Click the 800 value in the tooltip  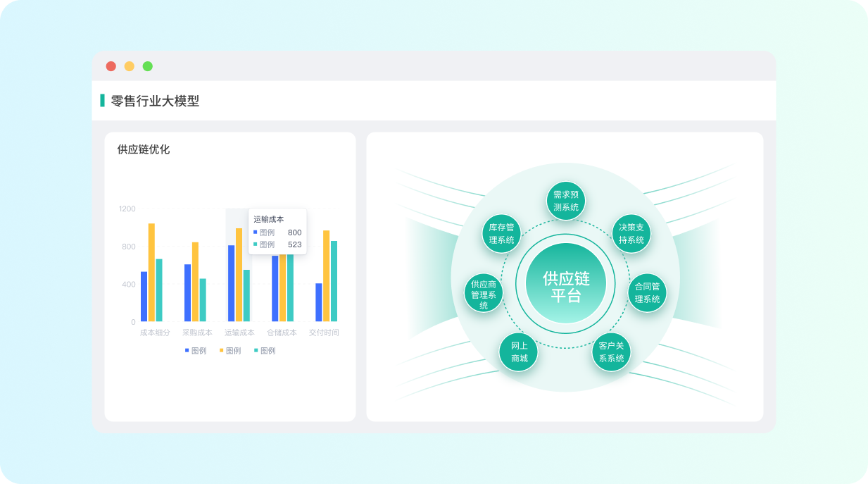pos(294,232)
